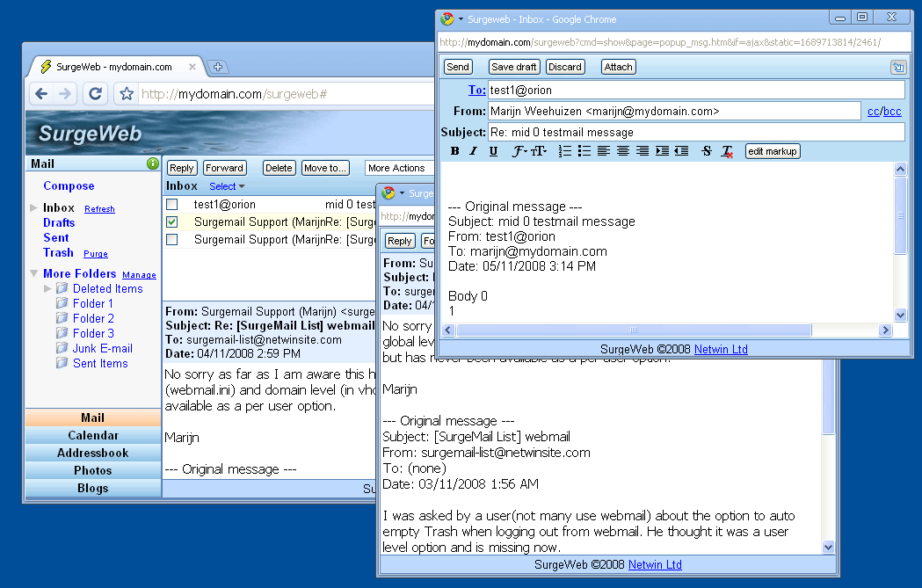Toggle italic formatting in the reply editor
The image size is (922, 588).
tap(473, 151)
